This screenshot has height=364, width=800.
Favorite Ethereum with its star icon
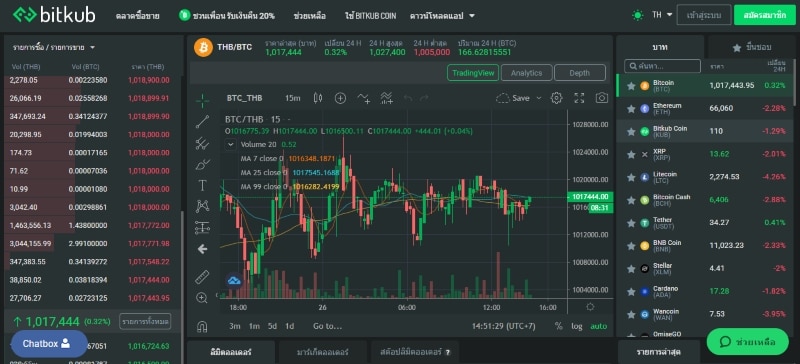click(631, 108)
